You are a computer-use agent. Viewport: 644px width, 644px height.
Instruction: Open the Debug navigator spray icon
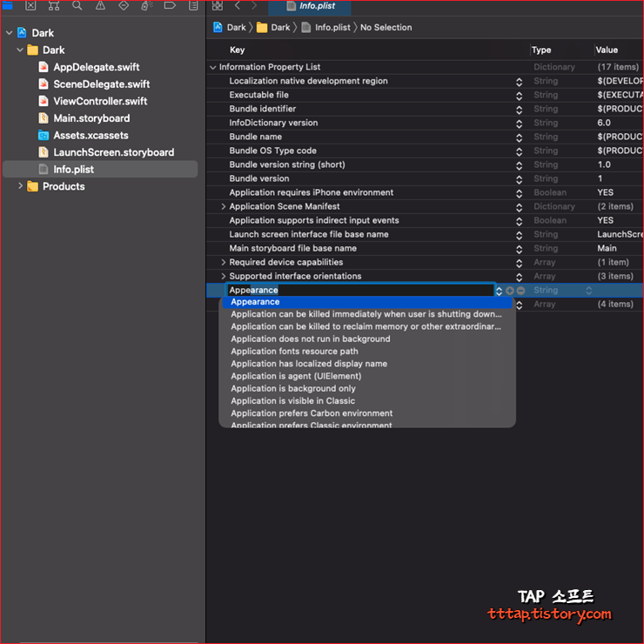coord(146,5)
